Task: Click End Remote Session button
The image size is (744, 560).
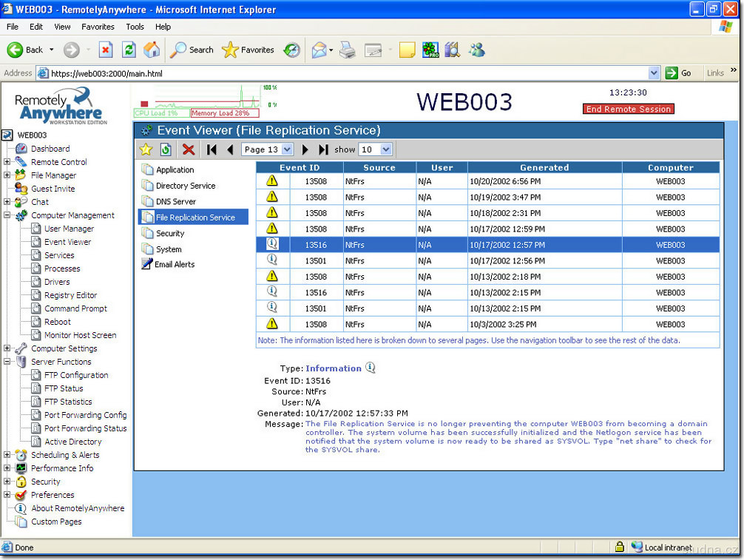Action: coord(628,109)
